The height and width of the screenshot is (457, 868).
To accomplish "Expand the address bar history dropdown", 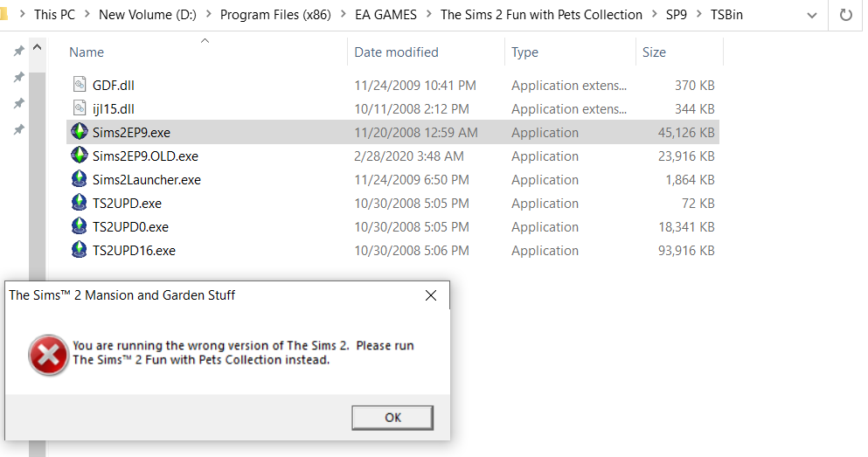I will tap(811, 15).
